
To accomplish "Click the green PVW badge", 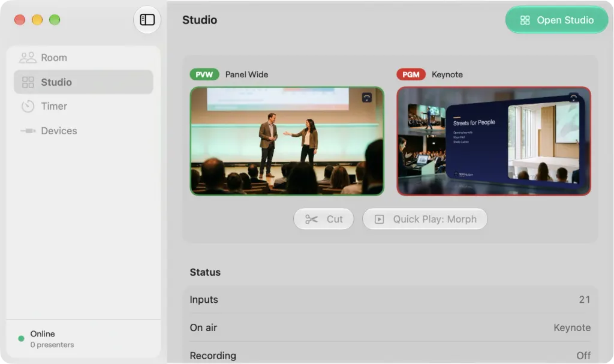I will pyautogui.click(x=204, y=74).
